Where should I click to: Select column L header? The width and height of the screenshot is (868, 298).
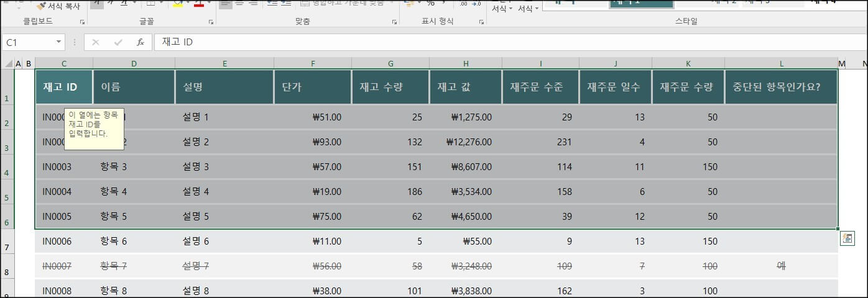[x=782, y=63]
